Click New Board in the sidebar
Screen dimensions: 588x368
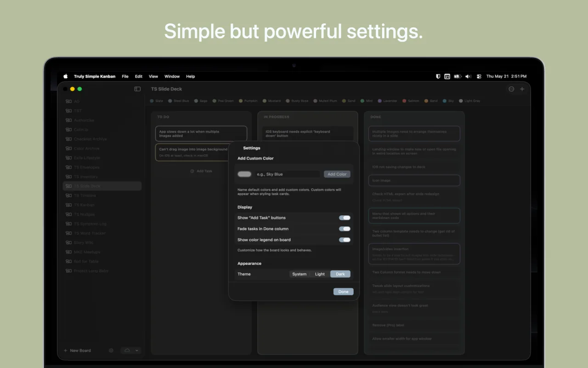[77, 351]
